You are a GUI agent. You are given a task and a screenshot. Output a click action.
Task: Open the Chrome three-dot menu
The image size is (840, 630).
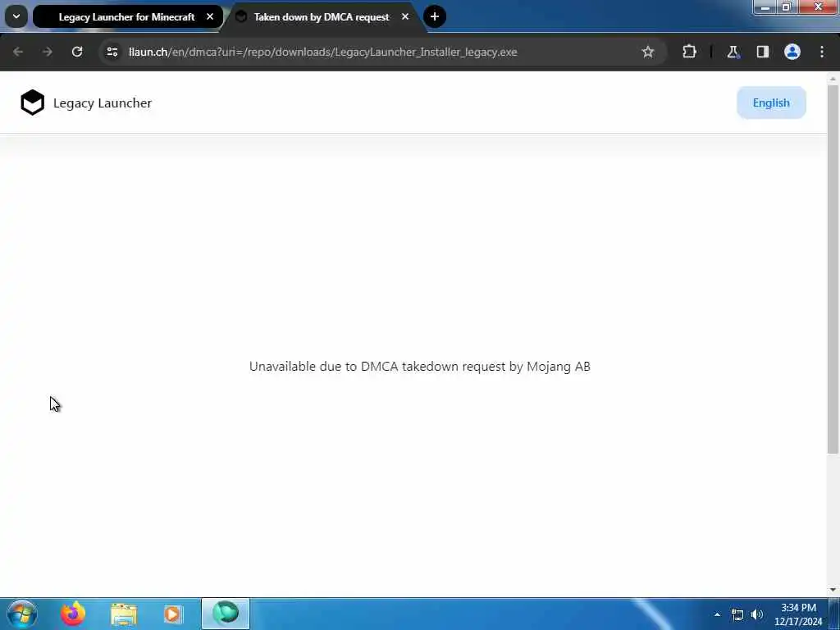pos(822,52)
